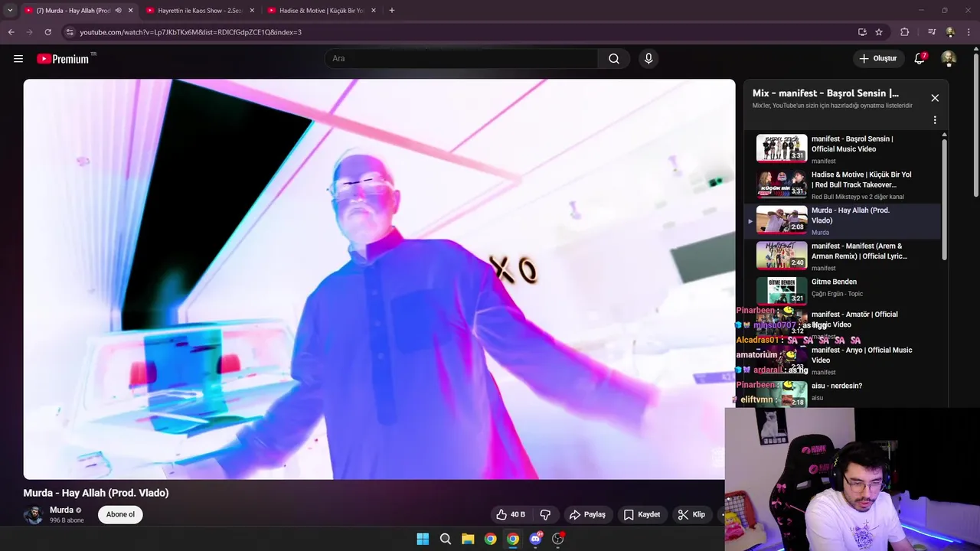Image resolution: width=980 pixels, height=551 pixels.
Task: Select Murda - Hay Allah playlist entry
Action: click(x=844, y=220)
